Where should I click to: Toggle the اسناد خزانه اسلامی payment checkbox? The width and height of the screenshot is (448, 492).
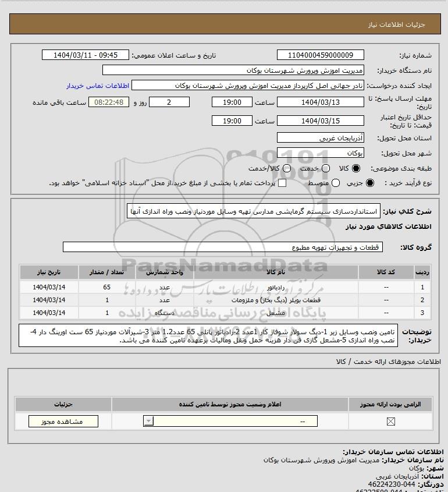coord(282,183)
